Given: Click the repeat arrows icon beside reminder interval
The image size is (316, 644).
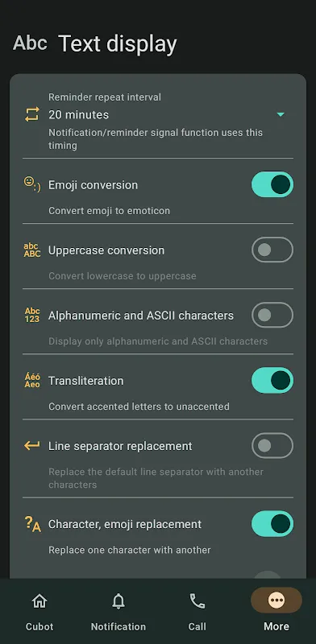Looking at the screenshot, I should 32,114.
